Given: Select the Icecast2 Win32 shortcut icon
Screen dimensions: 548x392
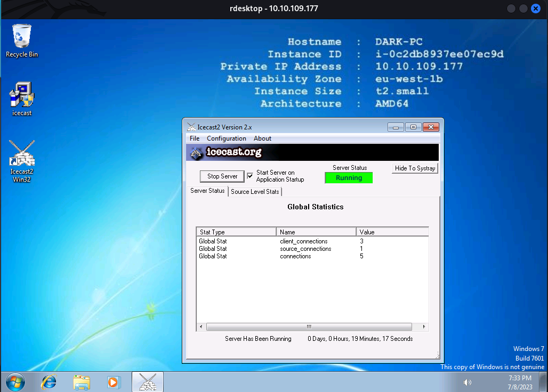Looking at the screenshot, I should (x=22, y=161).
